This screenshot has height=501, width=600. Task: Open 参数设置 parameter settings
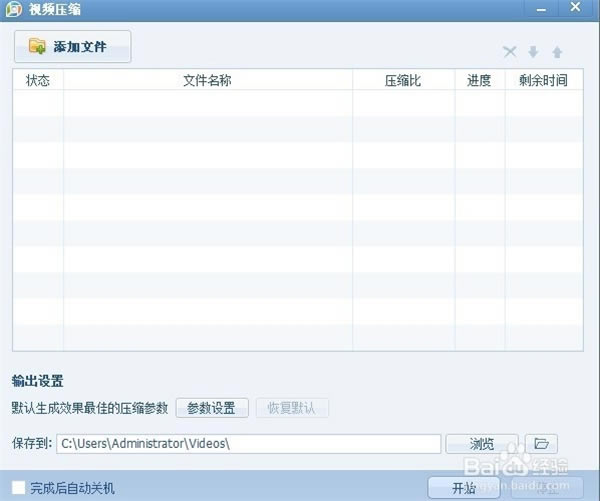[x=212, y=408]
